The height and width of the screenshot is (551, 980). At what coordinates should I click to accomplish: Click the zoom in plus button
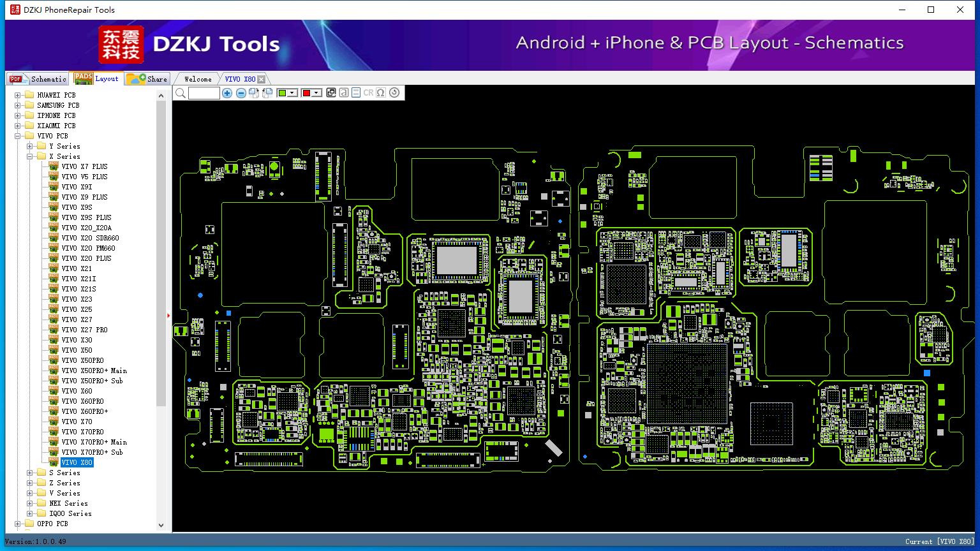tap(227, 93)
